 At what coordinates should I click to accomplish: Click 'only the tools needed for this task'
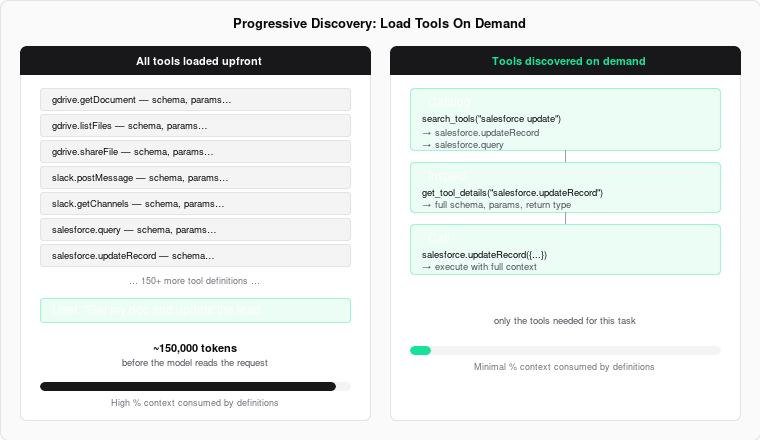pos(565,321)
